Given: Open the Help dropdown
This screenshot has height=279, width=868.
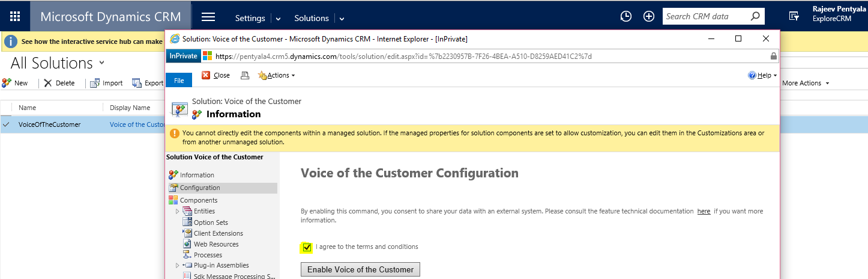Looking at the screenshot, I should click(x=762, y=75).
